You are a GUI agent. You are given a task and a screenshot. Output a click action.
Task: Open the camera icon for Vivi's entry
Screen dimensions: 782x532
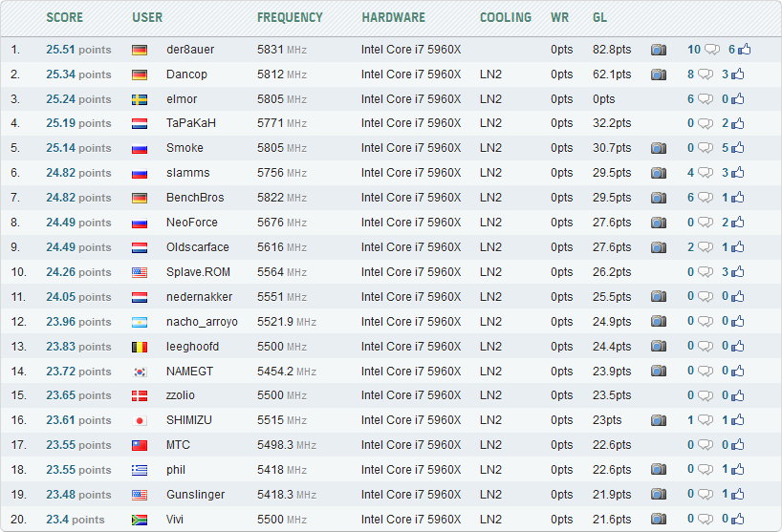(658, 519)
